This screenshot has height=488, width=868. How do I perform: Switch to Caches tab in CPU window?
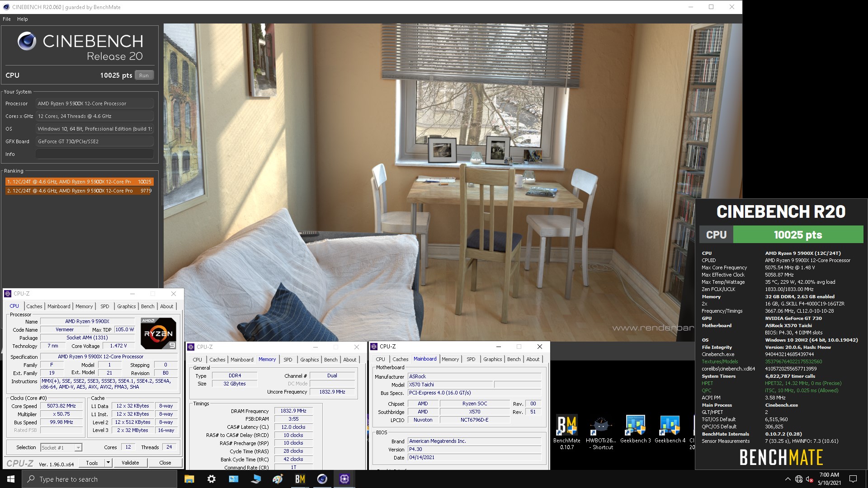(x=34, y=306)
